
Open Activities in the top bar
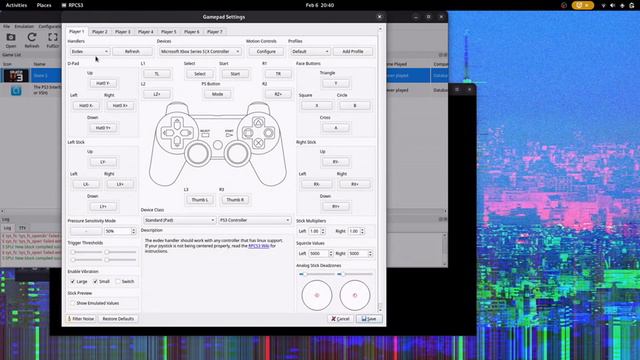pos(16,5)
